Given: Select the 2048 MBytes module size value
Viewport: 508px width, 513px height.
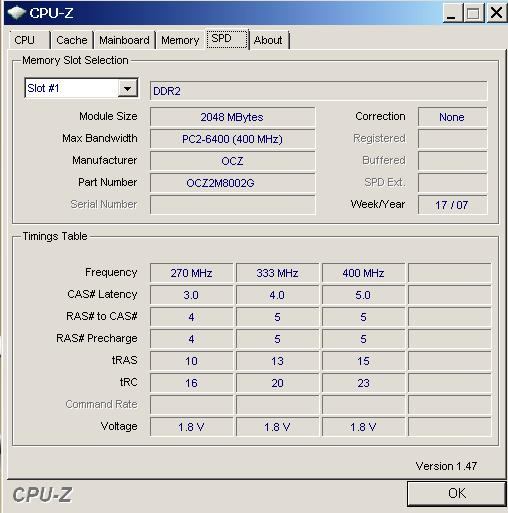Looking at the screenshot, I should (x=232, y=117).
